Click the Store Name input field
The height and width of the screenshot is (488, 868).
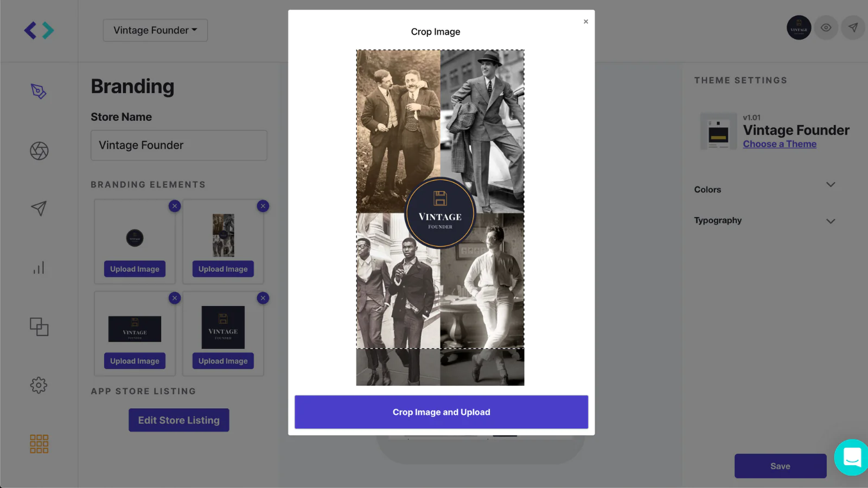point(179,145)
